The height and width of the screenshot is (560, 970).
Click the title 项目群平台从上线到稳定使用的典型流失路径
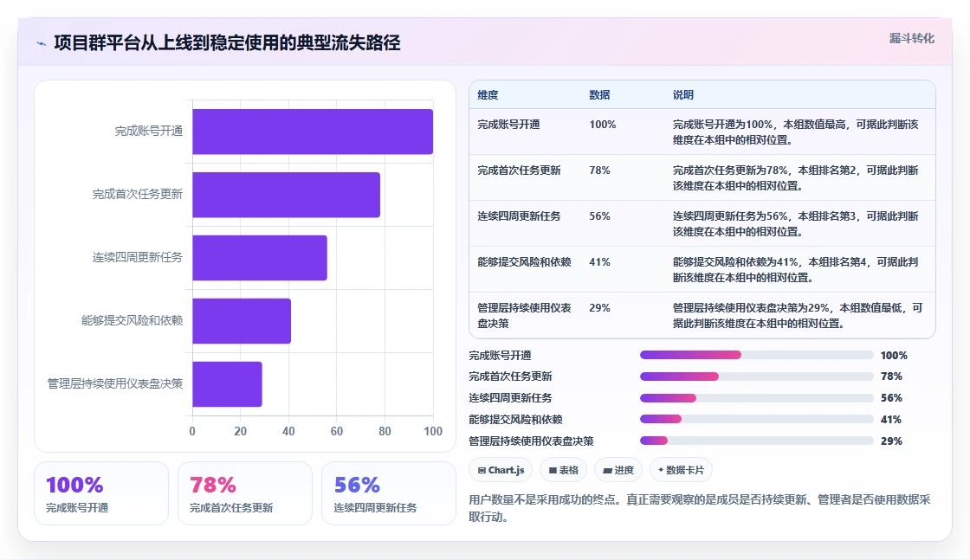[227, 42]
